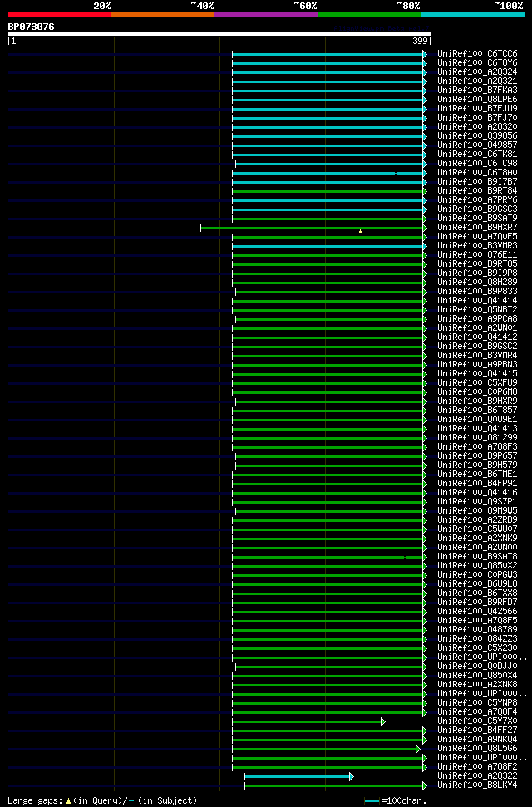This screenshot has width=532, height=807.
Task: Select the label UniRef100_C5YNP8
Action: tap(477, 703)
